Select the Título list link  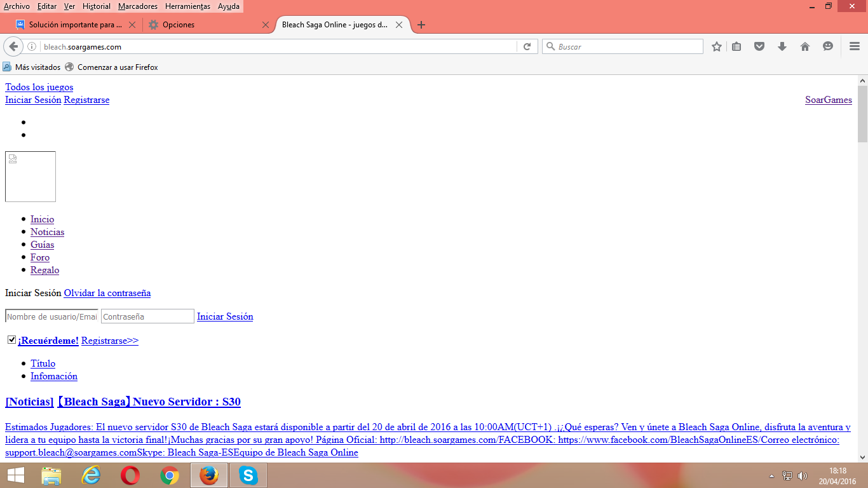tap(43, 363)
